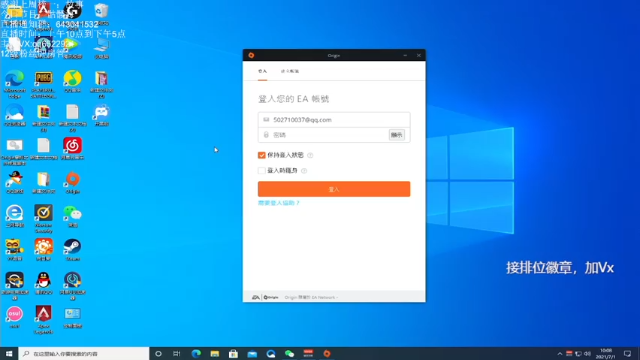
Task: Open the blue gamepad app desktop icon
Action: [x=101, y=112]
